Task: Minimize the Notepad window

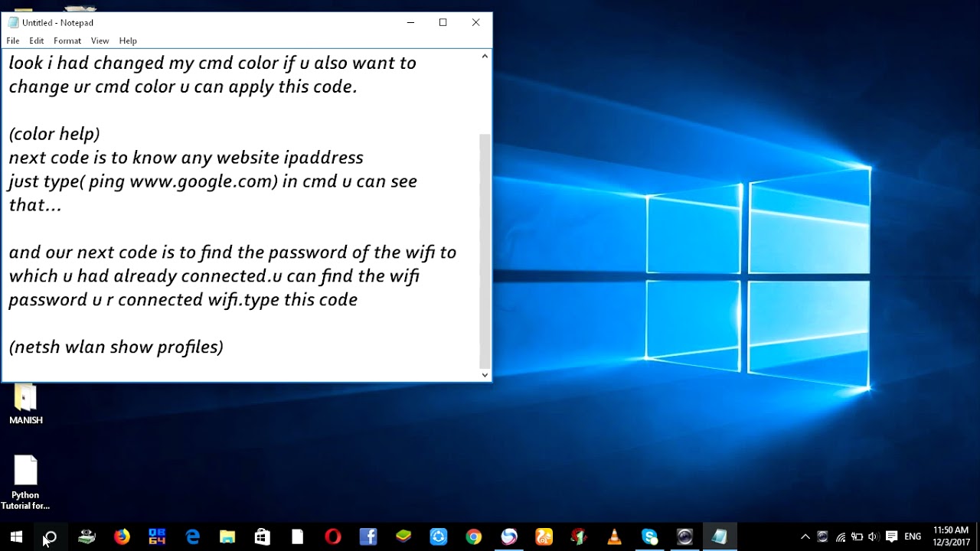Action: click(410, 22)
